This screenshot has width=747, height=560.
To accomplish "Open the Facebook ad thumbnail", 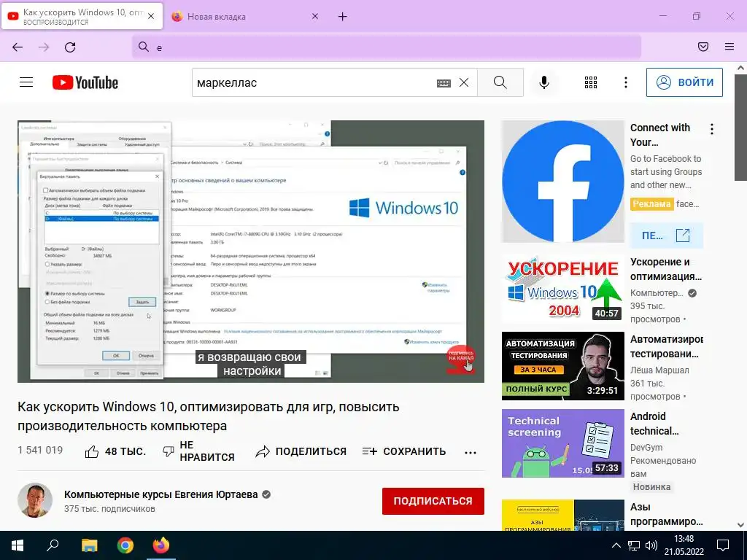I will coord(562,182).
